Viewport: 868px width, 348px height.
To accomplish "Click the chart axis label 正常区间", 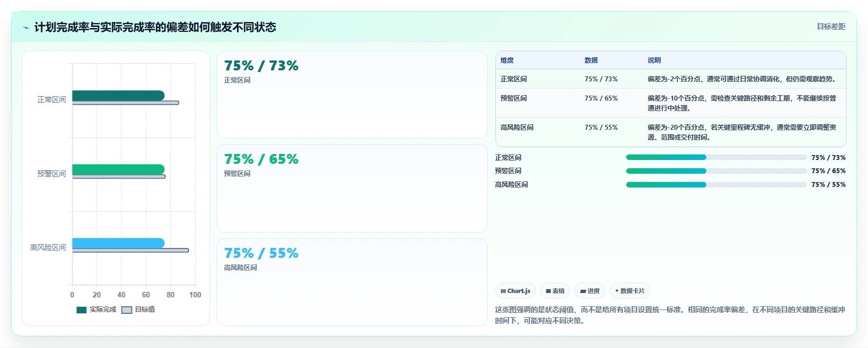I will coord(52,100).
